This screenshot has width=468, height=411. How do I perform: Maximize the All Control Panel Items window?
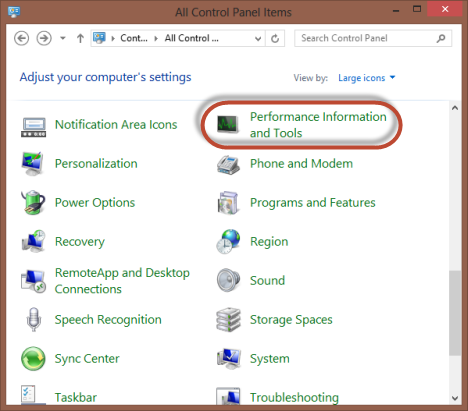coord(417,9)
